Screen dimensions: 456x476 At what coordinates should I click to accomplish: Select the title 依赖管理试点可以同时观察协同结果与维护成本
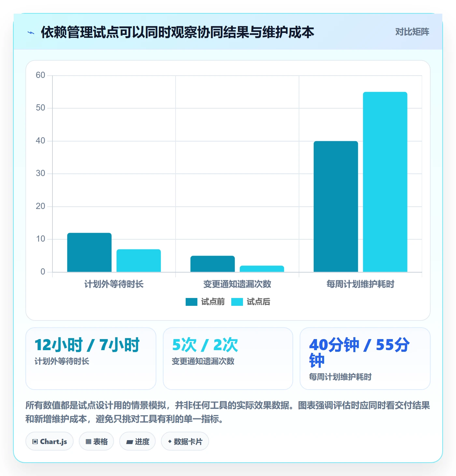(x=178, y=32)
